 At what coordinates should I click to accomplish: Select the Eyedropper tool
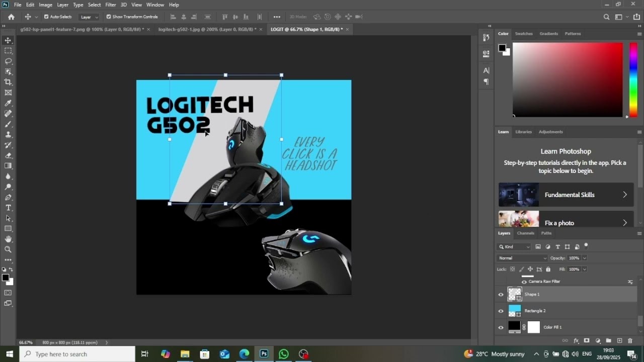coord(8,103)
